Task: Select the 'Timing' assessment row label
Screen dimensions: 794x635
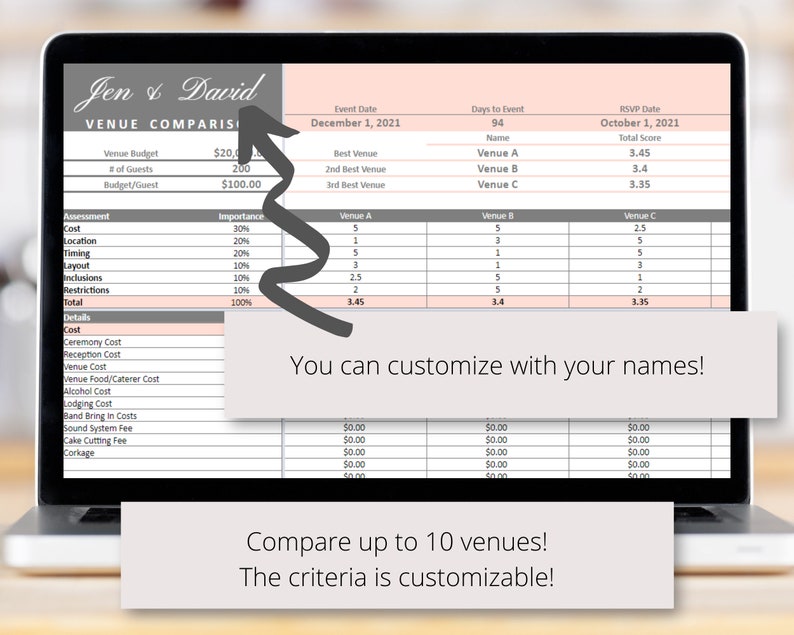Action: 76,253
